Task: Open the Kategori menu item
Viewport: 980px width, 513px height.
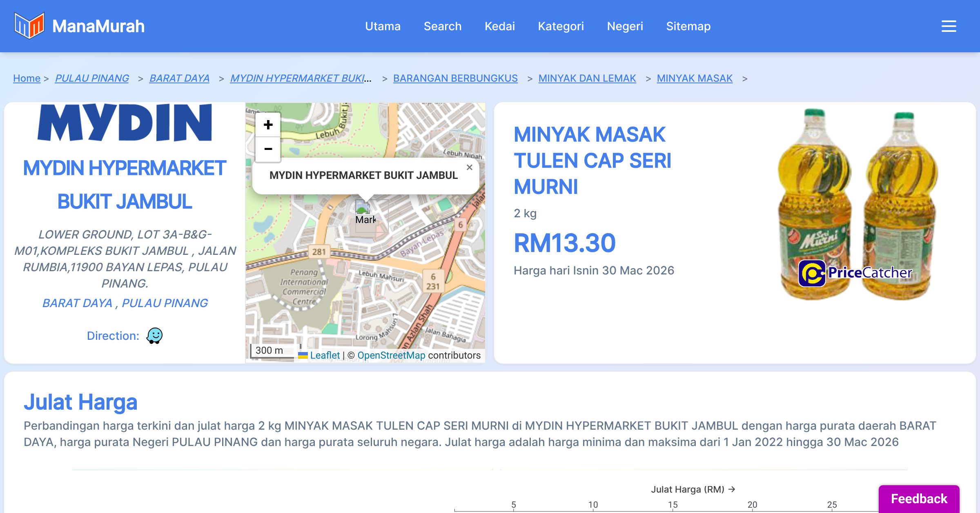Action: pyautogui.click(x=561, y=26)
